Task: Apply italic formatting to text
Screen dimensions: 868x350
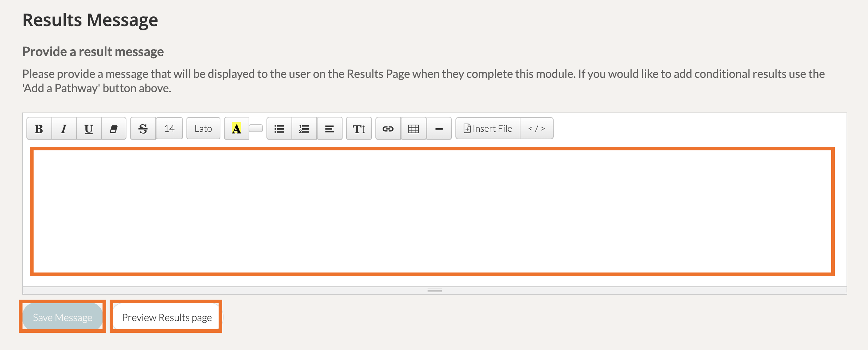Action: 64,129
